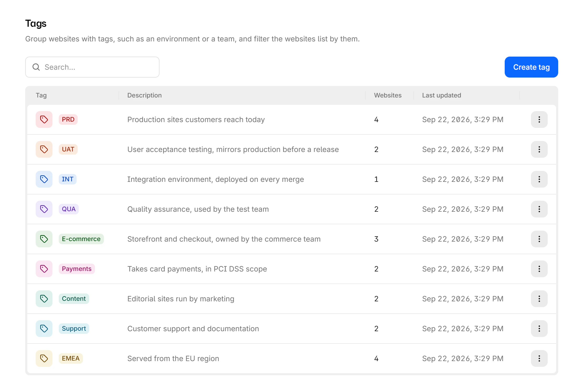Open the three-dot menu for INT row
Image resolution: width=575 pixels, height=392 pixels.
coord(539,179)
